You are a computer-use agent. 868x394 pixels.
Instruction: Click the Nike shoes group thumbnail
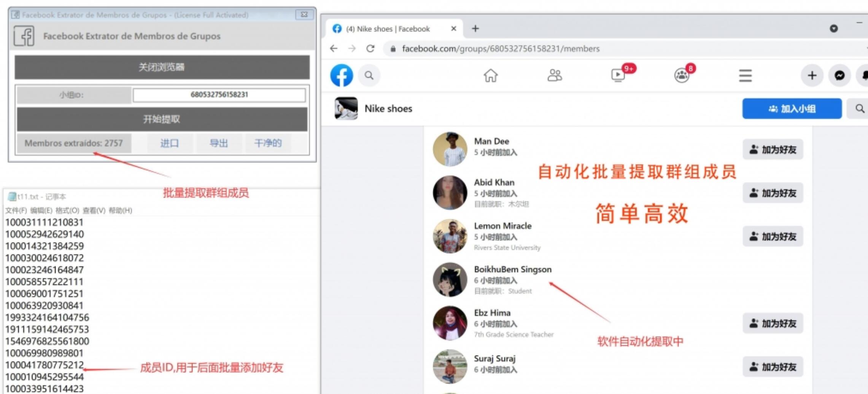tap(346, 108)
